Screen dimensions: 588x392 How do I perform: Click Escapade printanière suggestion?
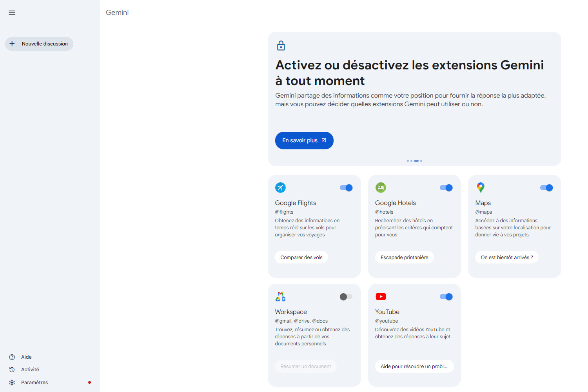tap(405, 257)
